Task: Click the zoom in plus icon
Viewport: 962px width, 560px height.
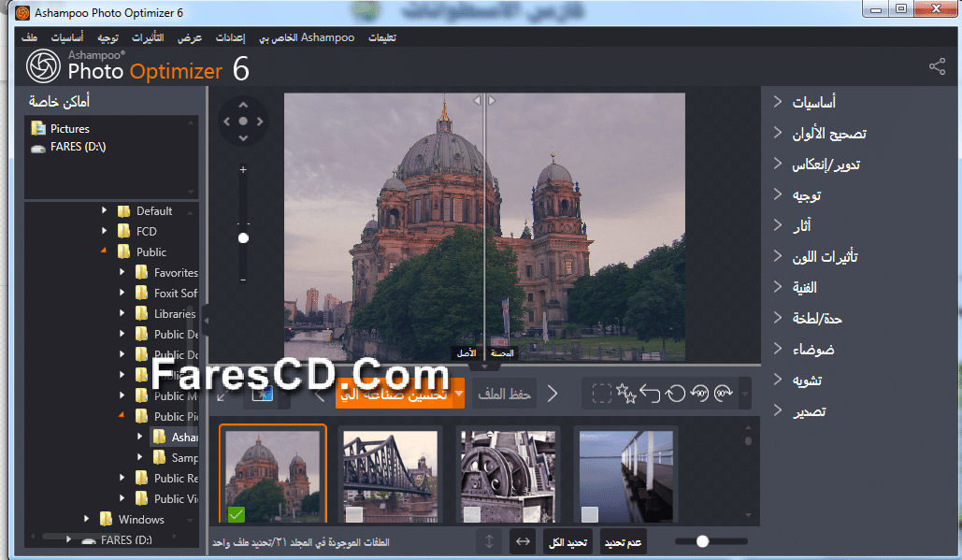Action: point(243,170)
